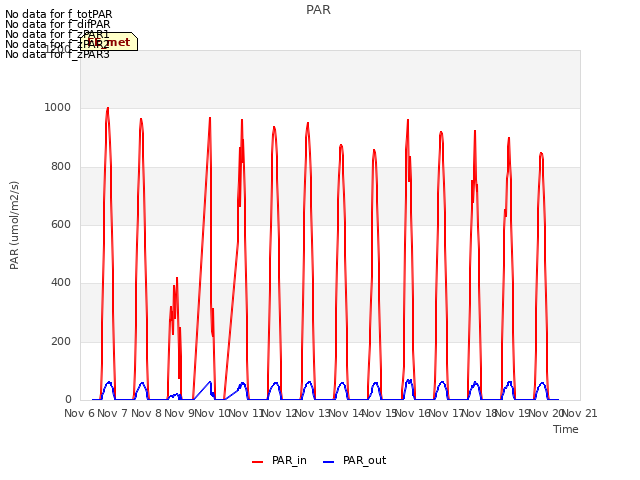Click the Nov 8 x-axis label
Screen dimensions: 640x480
click(146, 413)
